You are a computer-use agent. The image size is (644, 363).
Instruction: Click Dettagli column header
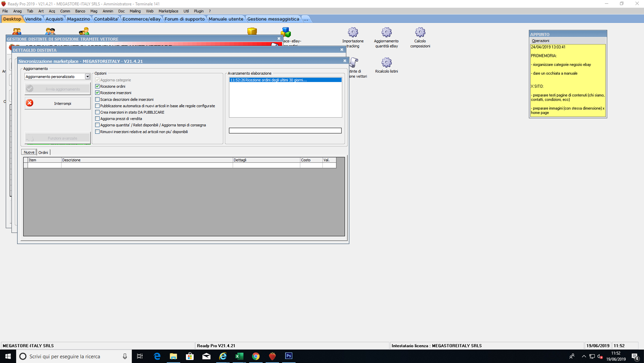coord(266,160)
